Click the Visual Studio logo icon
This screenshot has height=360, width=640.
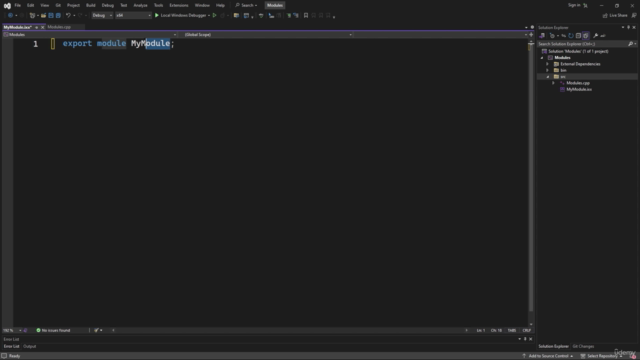coord(7,6)
